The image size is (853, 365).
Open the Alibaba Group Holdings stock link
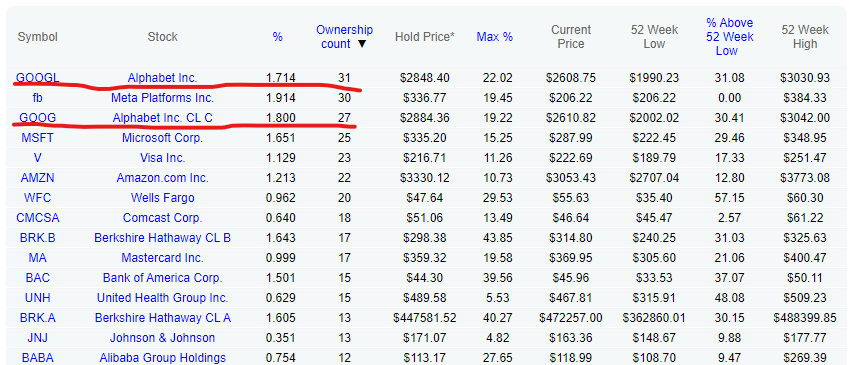[163, 358]
